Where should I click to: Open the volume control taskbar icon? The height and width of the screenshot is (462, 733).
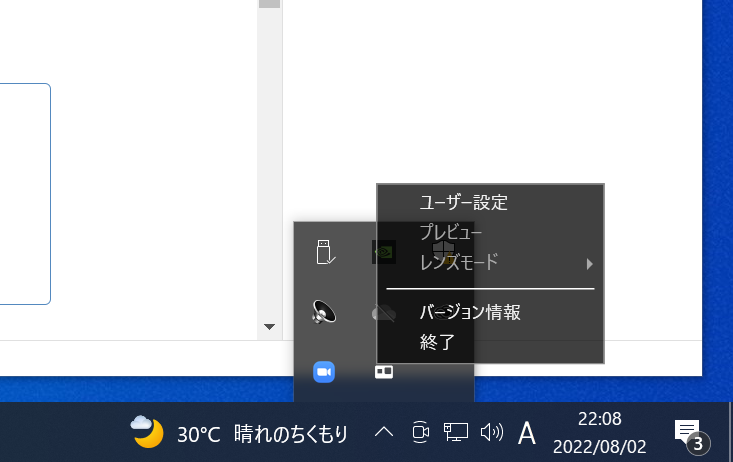pos(492,432)
